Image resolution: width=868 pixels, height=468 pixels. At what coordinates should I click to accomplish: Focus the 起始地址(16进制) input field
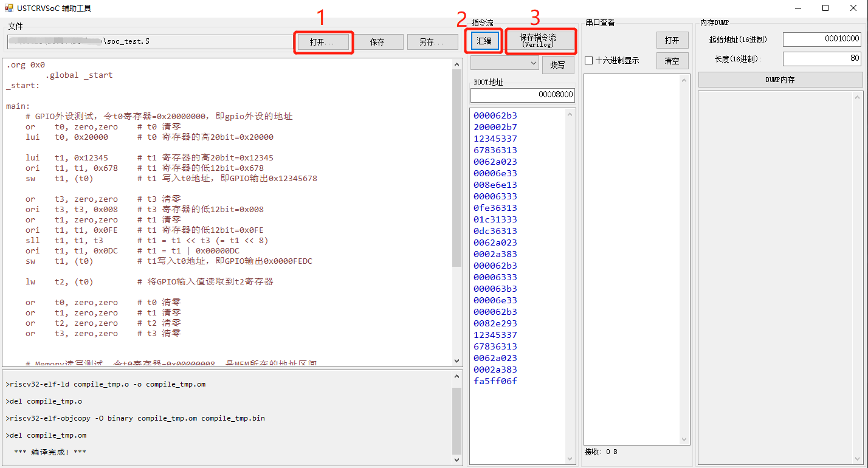(x=822, y=39)
